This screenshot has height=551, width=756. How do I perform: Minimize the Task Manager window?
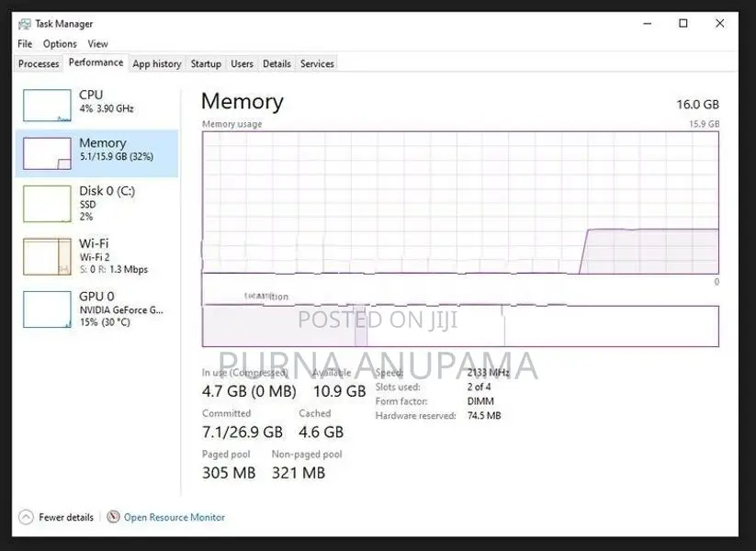pos(648,23)
